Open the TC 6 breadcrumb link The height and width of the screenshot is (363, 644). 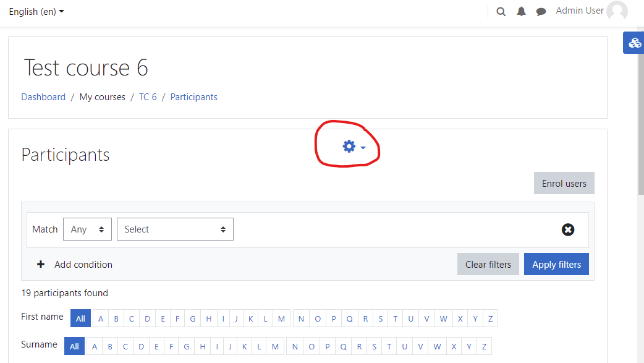coord(148,97)
